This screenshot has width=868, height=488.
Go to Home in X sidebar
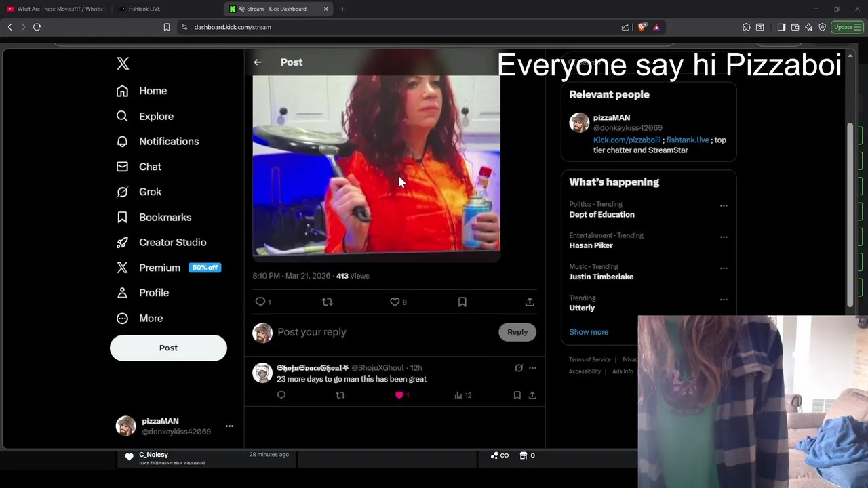click(142, 91)
